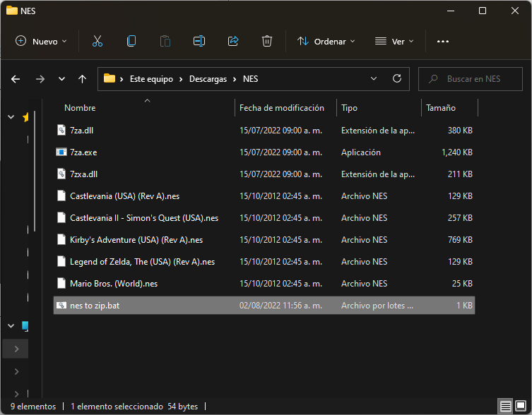Collapse the This PC tree node
This screenshot has height=415, width=532.
(x=11, y=326)
